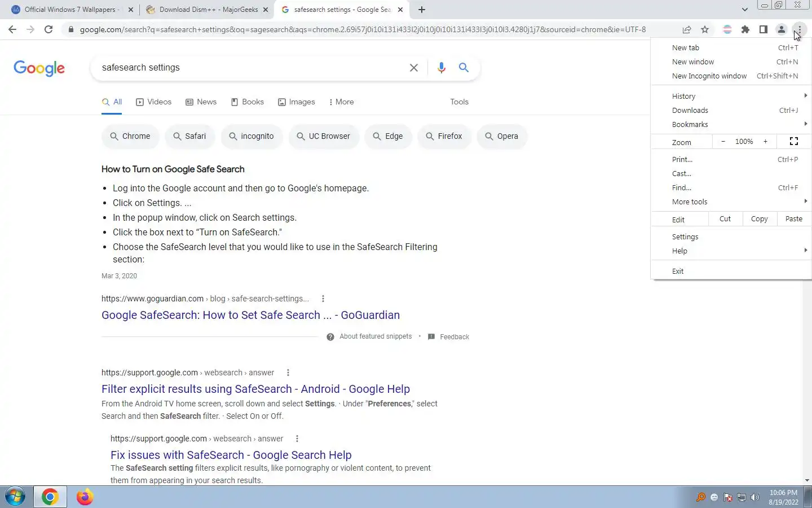Select New window menu item
812x508 pixels.
(x=731, y=62)
